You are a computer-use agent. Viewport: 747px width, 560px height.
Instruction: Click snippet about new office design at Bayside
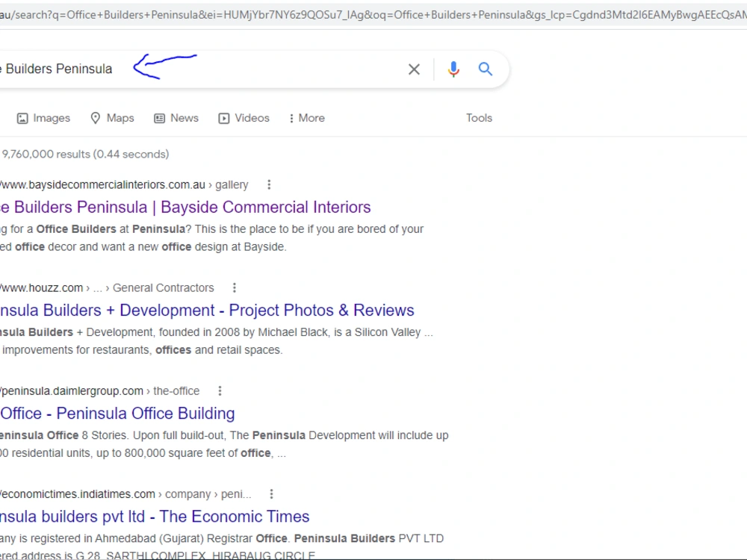pos(212,238)
